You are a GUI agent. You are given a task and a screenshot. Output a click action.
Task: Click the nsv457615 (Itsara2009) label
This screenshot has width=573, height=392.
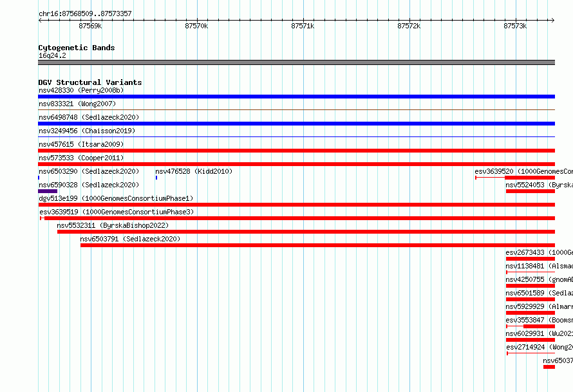(x=81, y=144)
